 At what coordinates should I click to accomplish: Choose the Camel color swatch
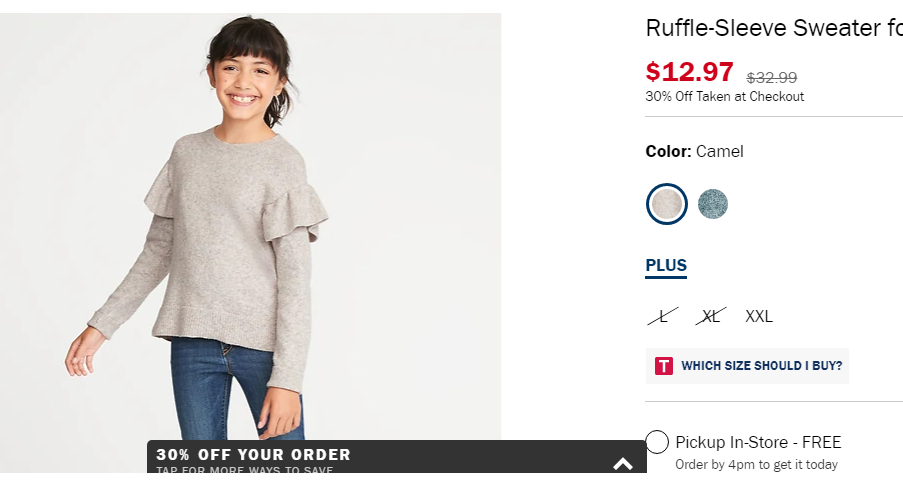(666, 204)
